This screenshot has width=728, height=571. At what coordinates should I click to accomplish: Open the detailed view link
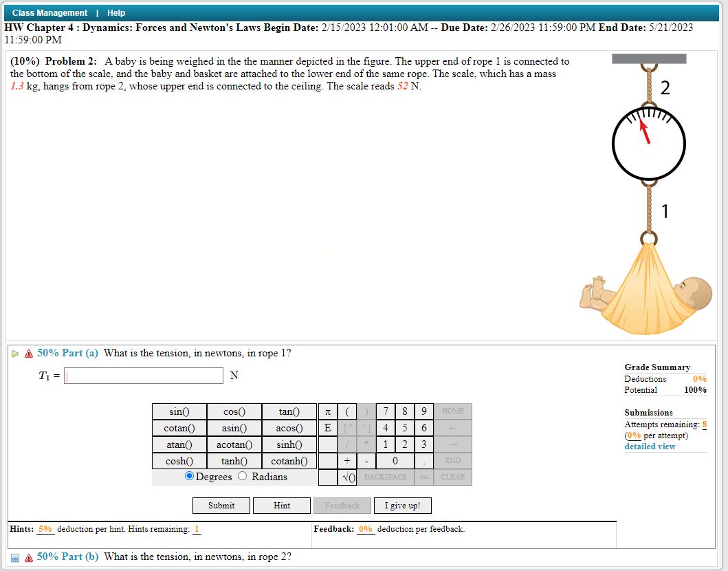650,446
